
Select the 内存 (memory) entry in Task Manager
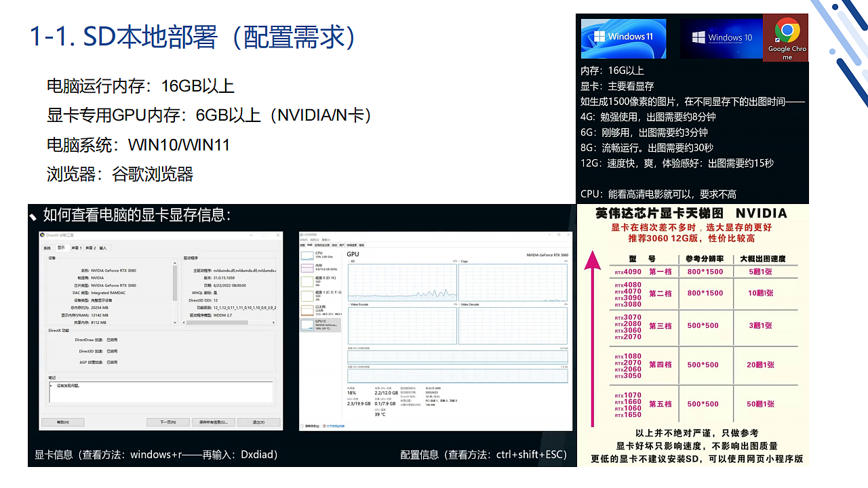click(x=320, y=267)
